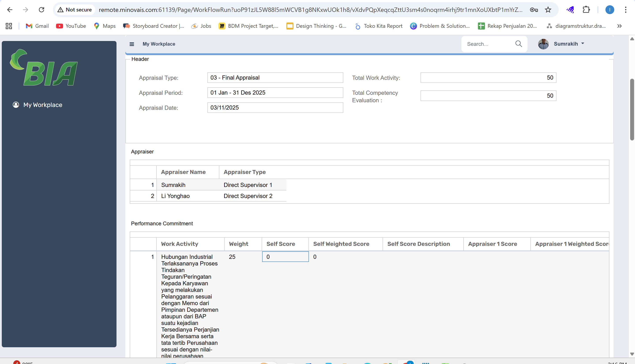Click the browser reload icon
The height and width of the screenshot is (364, 635).
click(41, 10)
